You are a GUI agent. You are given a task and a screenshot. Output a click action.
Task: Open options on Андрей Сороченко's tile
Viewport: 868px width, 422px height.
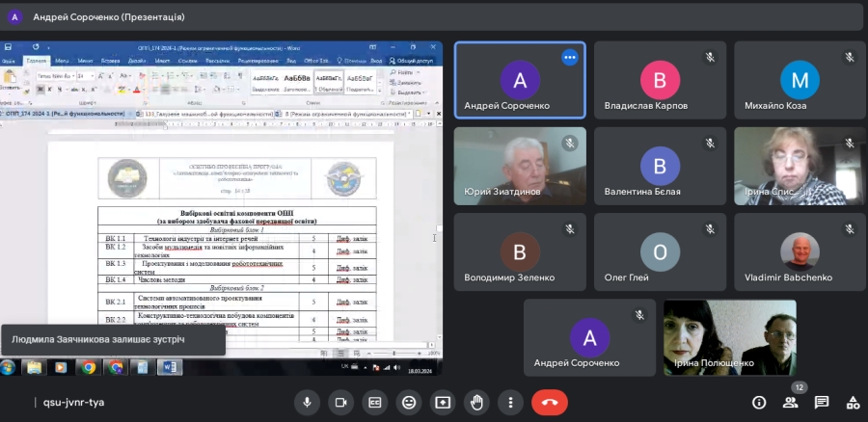pyautogui.click(x=569, y=57)
